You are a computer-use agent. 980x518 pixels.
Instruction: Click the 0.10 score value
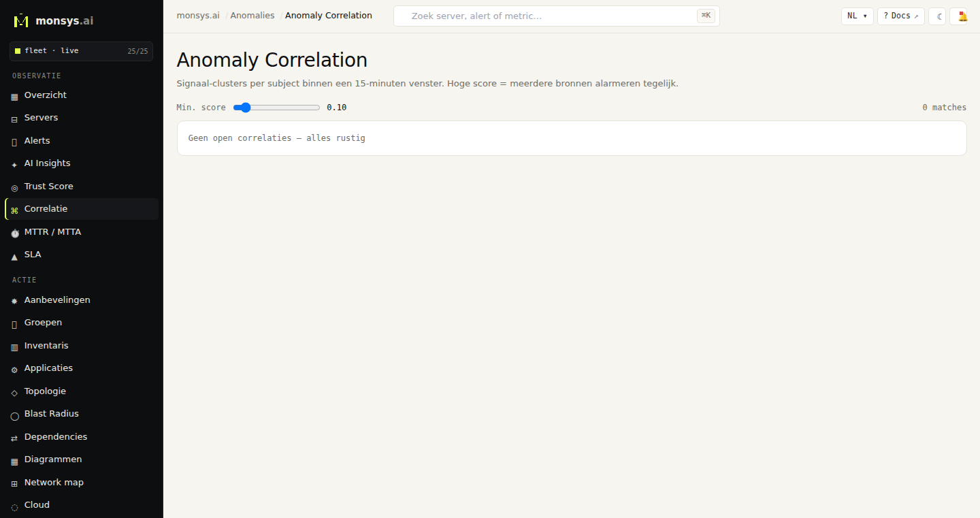coord(337,108)
